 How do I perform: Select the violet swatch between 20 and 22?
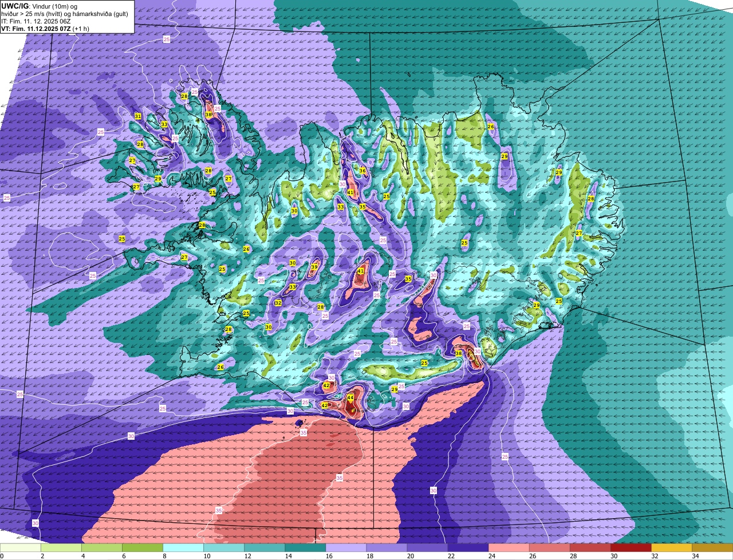[427, 547]
